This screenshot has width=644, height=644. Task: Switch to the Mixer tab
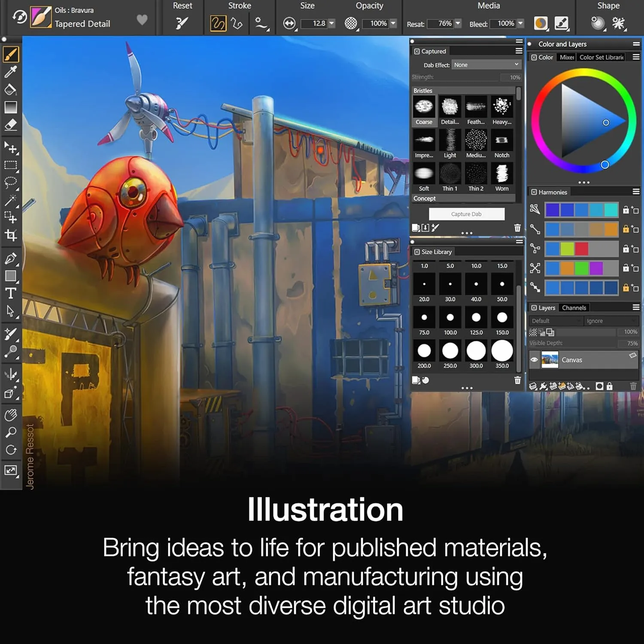tap(566, 57)
